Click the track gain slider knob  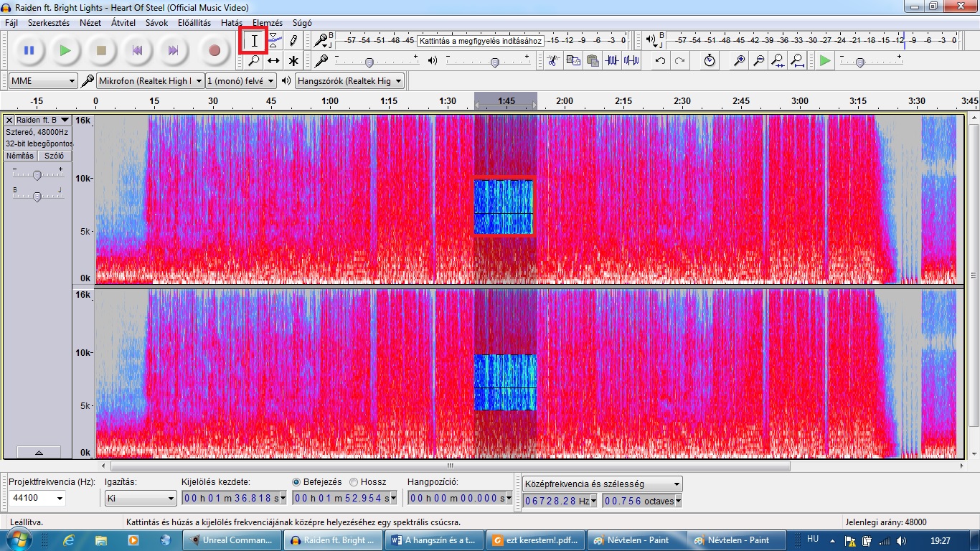37,174
